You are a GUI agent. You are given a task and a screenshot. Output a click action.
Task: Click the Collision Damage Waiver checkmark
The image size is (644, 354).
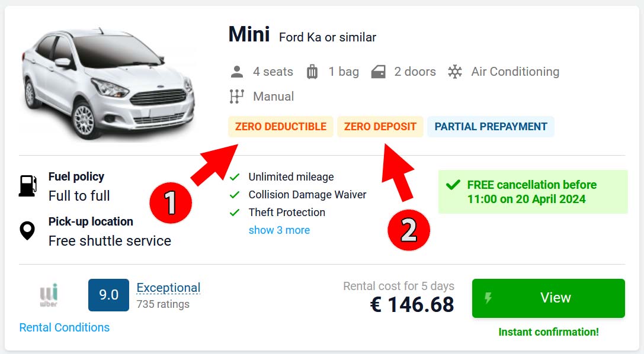[235, 195]
